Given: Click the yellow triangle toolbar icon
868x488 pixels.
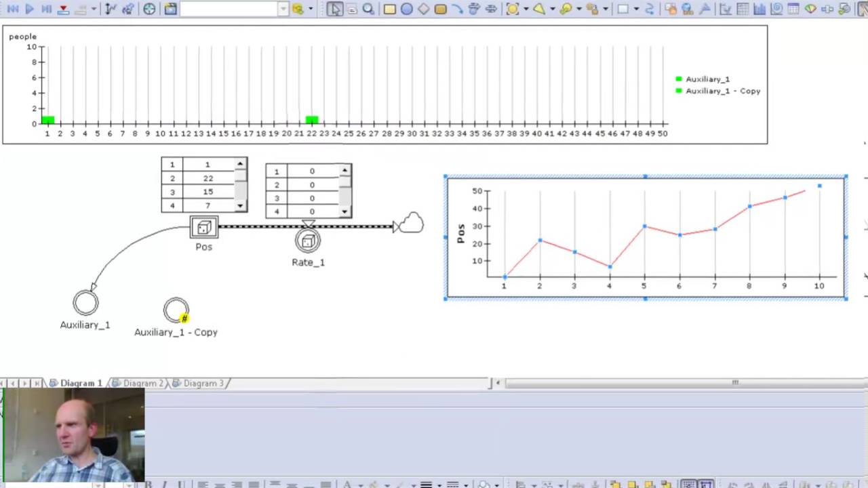Looking at the screenshot, I should 539,9.
